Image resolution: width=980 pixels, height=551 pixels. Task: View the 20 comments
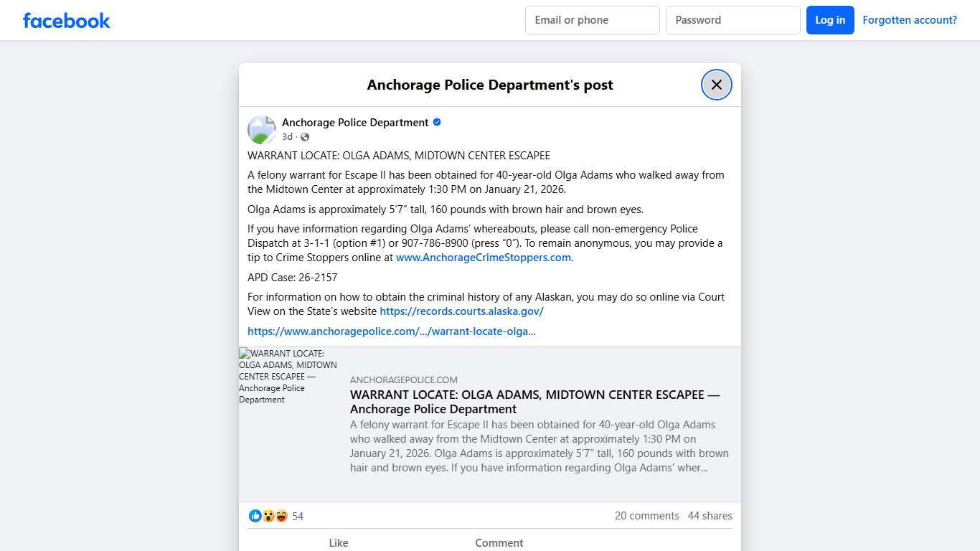pyautogui.click(x=646, y=516)
